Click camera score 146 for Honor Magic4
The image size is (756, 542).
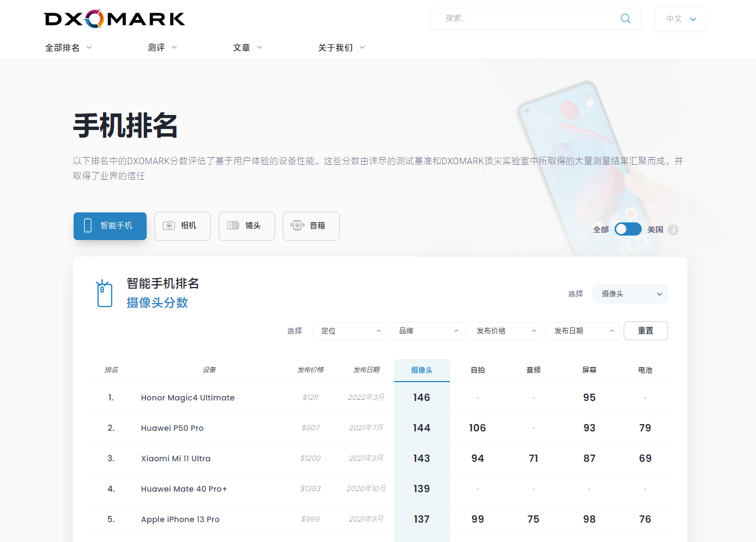[422, 398]
